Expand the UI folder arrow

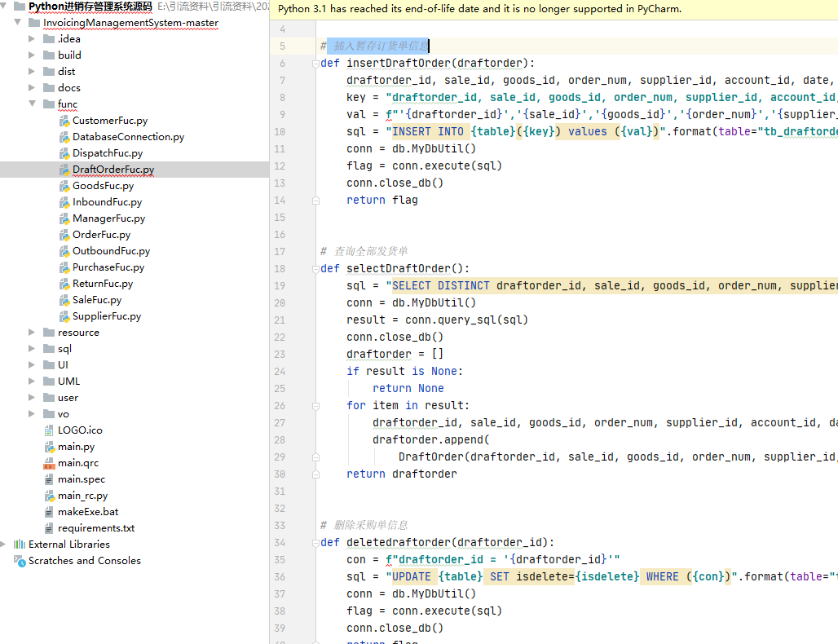click(32, 365)
